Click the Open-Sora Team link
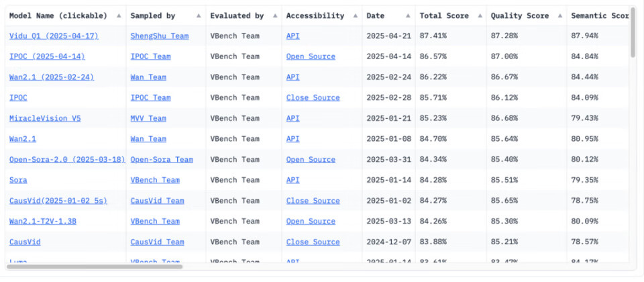 tap(162, 160)
